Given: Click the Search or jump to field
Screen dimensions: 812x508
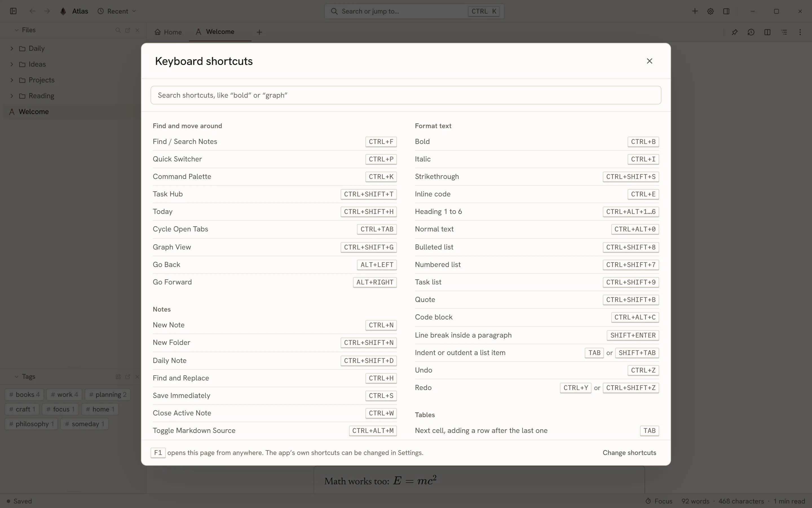Looking at the screenshot, I should (x=414, y=11).
